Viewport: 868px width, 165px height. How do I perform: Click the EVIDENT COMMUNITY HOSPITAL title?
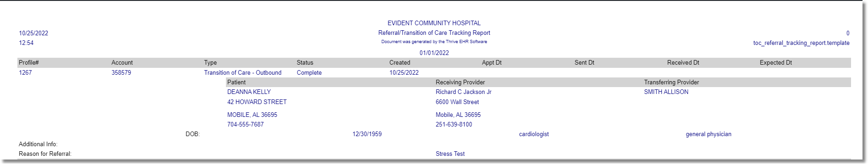pyautogui.click(x=434, y=23)
